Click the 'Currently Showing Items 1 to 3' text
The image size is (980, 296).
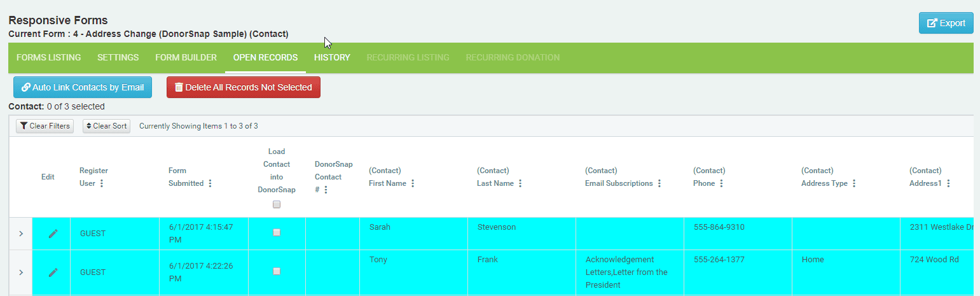[198, 126]
